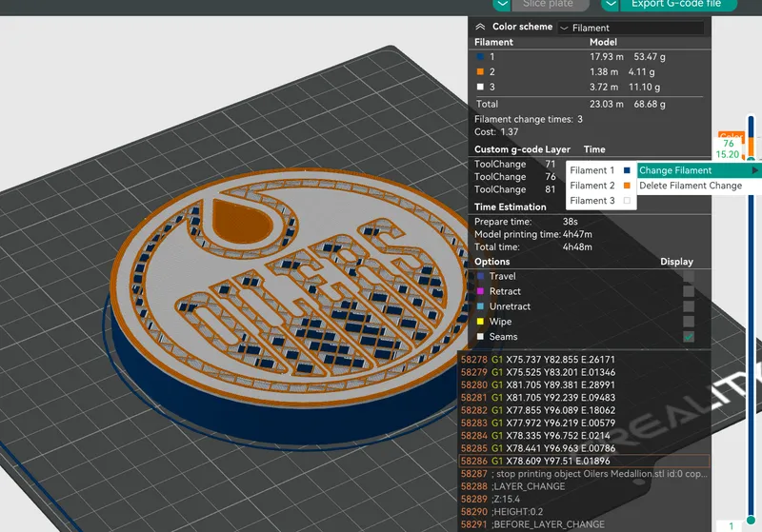This screenshot has height=532, width=762.
Task: Select highlighted G-code line 58286
Action: 585,462
